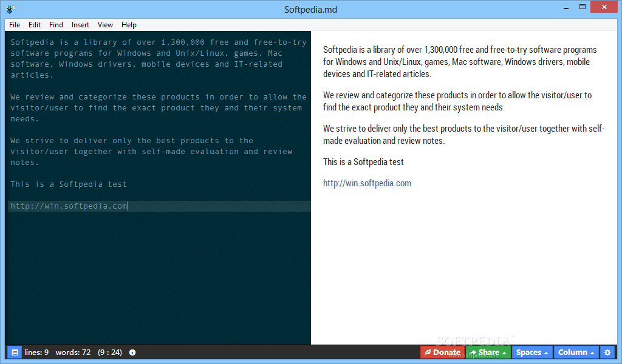Click the Softpedia.md window title
The image size is (622, 364).
point(310,10)
